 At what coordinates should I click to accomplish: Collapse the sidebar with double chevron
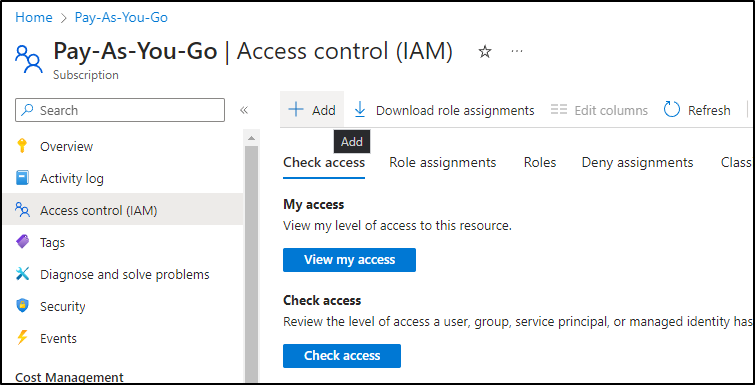(x=244, y=110)
